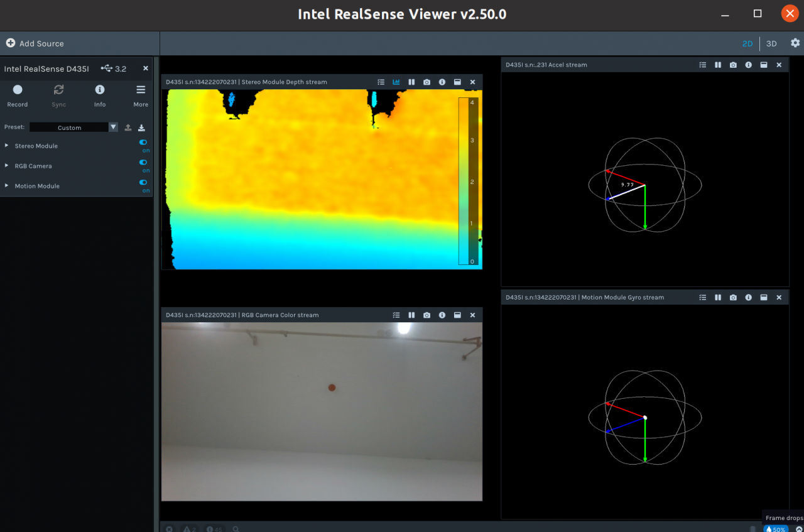Viewport: 804px width, 532px height.
Task: Expand the Motion Module section
Action: (7, 186)
